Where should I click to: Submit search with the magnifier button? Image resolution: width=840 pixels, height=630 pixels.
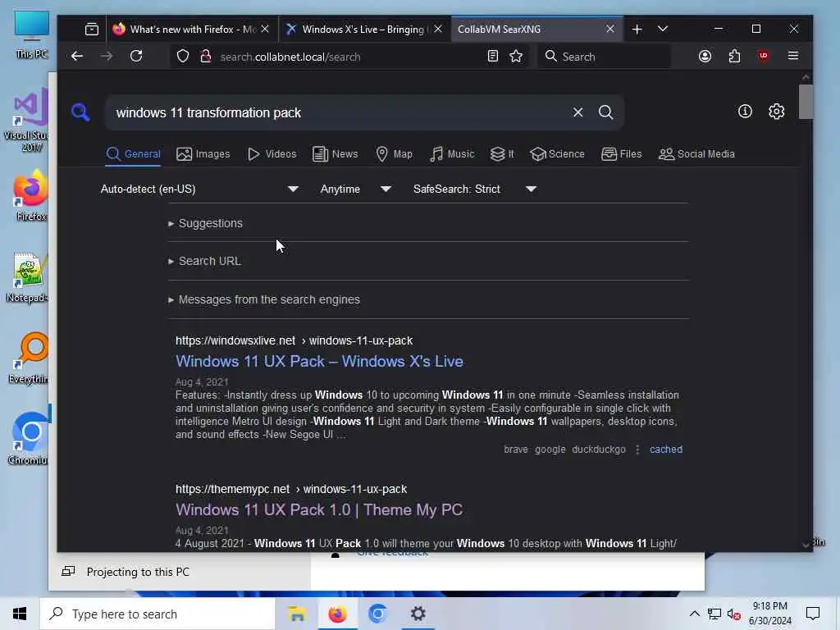(606, 112)
